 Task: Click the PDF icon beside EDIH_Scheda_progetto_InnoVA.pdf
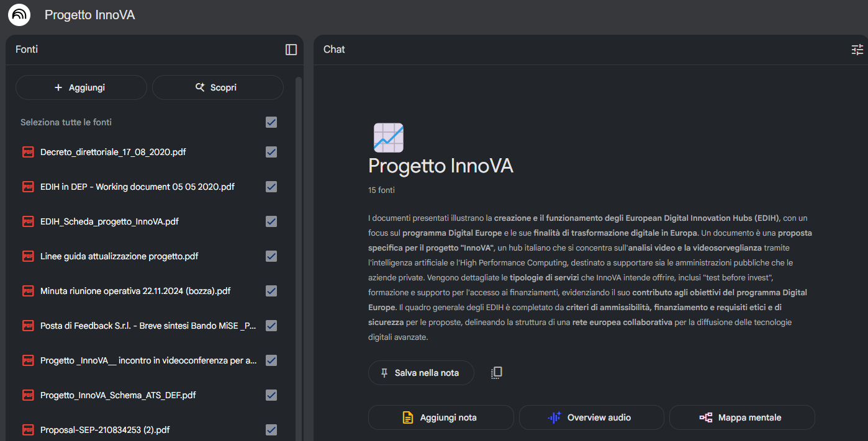pyautogui.click(x=27, y=221)
